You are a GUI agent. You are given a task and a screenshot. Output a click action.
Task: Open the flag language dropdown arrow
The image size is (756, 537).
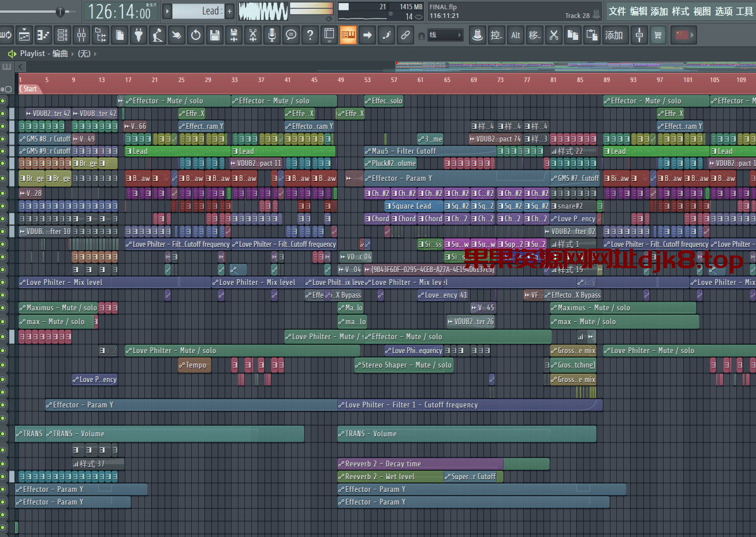[x=692, y=35]
